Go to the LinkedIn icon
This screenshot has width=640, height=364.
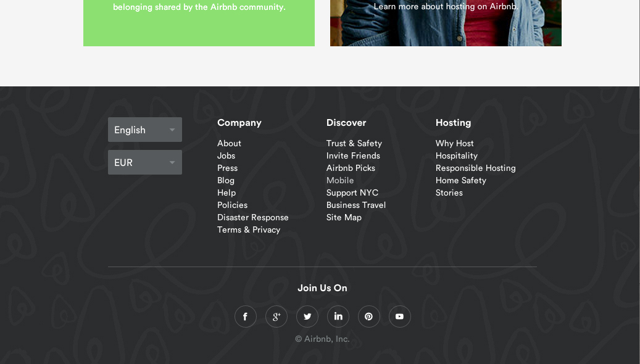[338, 316]
